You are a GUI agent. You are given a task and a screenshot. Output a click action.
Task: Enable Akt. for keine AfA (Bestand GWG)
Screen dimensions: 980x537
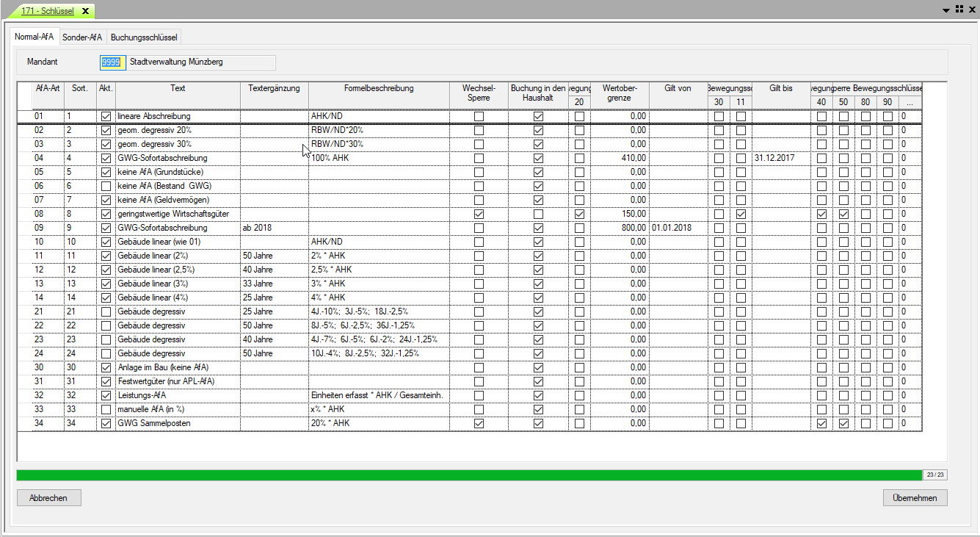pos(106,187)
